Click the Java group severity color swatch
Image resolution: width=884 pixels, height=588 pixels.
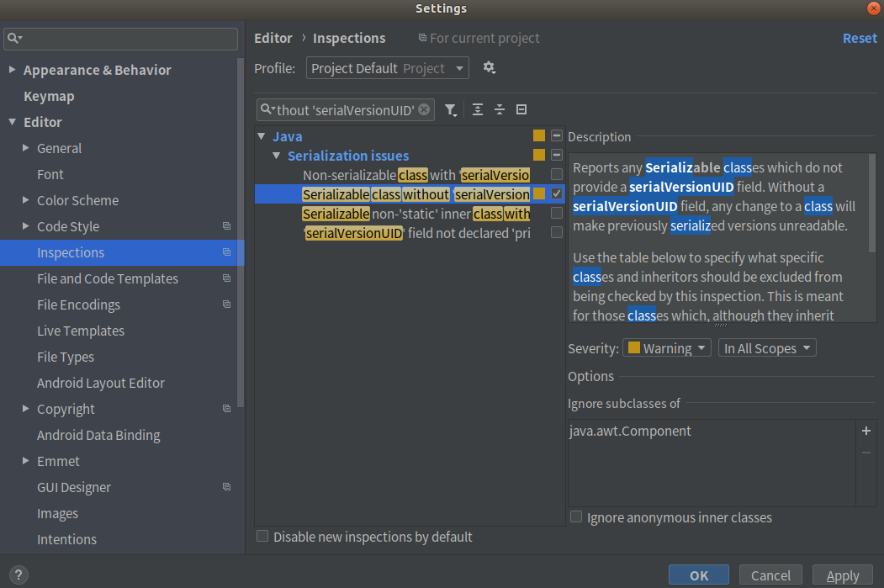[539, 135]
